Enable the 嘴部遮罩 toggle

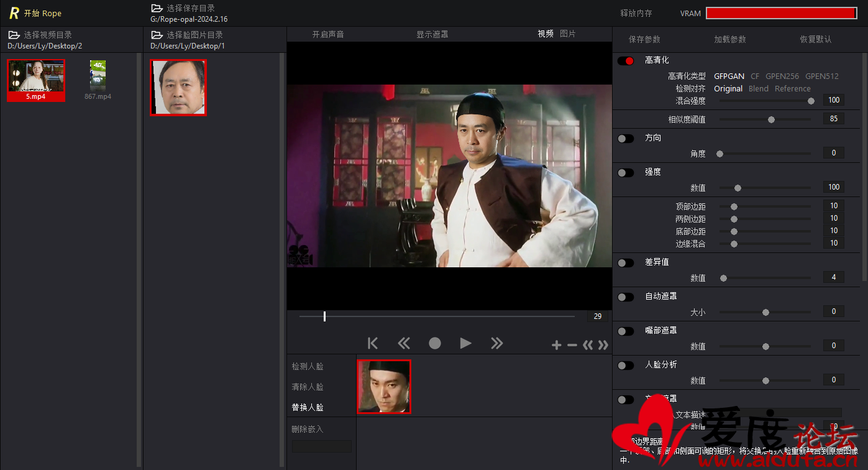tap(626, 331)
